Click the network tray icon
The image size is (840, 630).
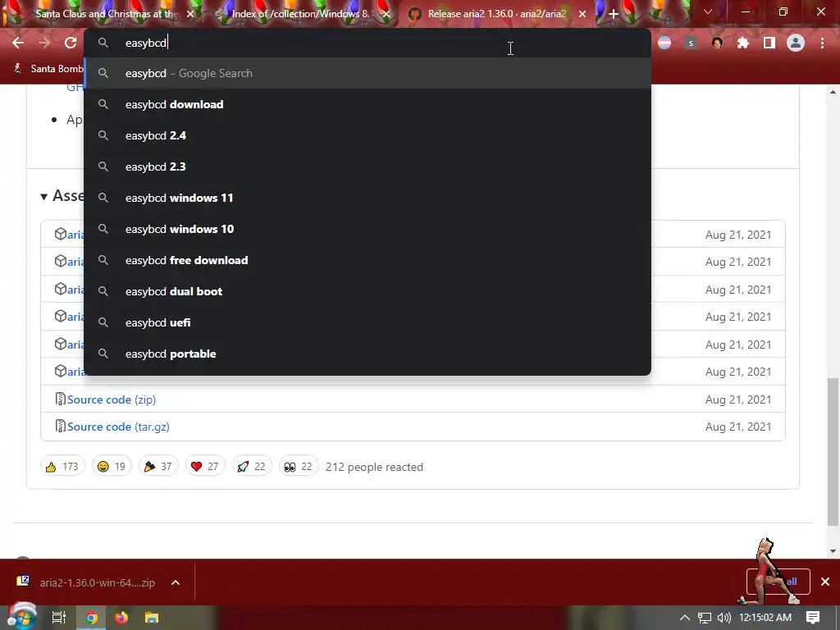(705, 619)
